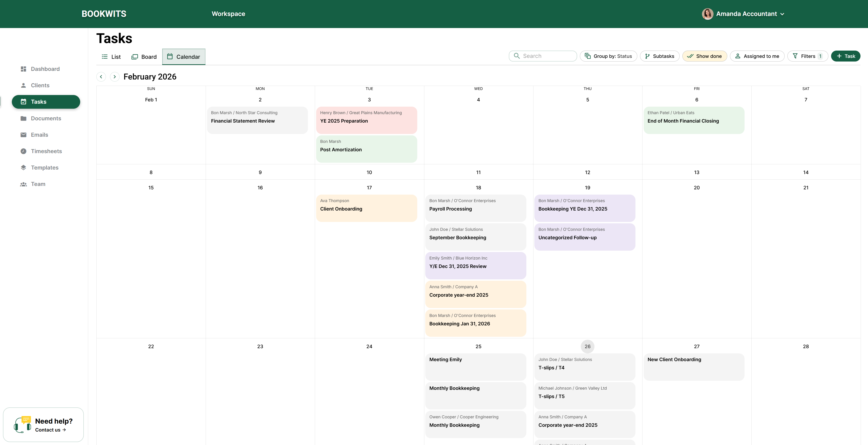Expand the Amanda Accountant user menu chevron
The height and width of the screenshot is (445, 868).
[782, 14]
